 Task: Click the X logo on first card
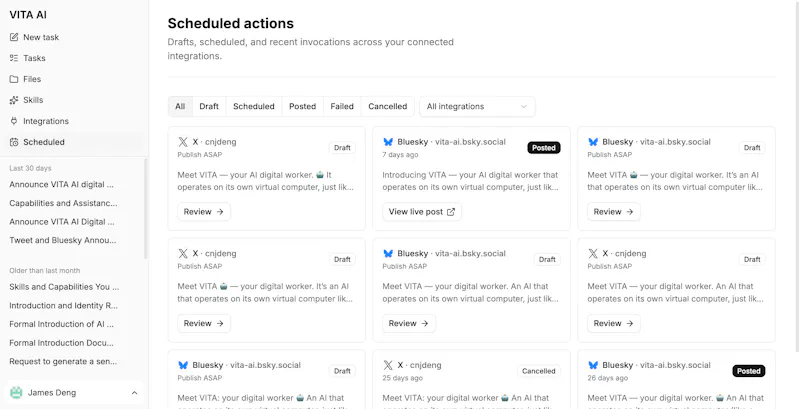183,142
